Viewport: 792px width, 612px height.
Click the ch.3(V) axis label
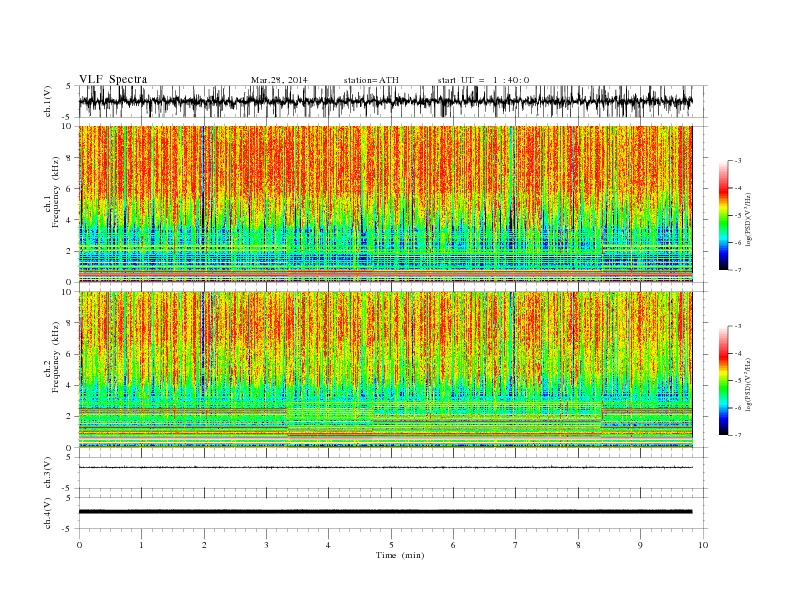click(48, 473)
